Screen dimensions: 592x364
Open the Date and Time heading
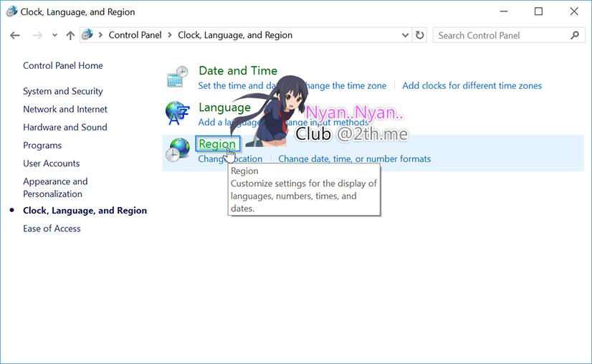click(x=238, y=71)
